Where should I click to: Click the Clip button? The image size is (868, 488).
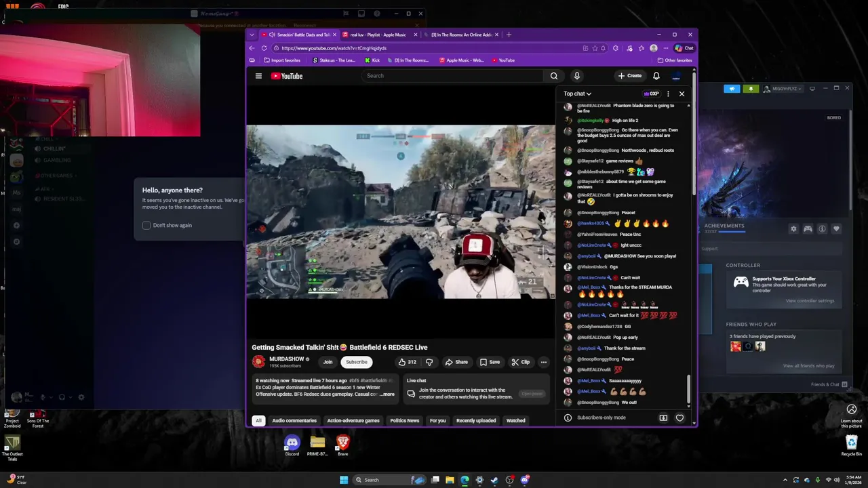pos(521,362)
